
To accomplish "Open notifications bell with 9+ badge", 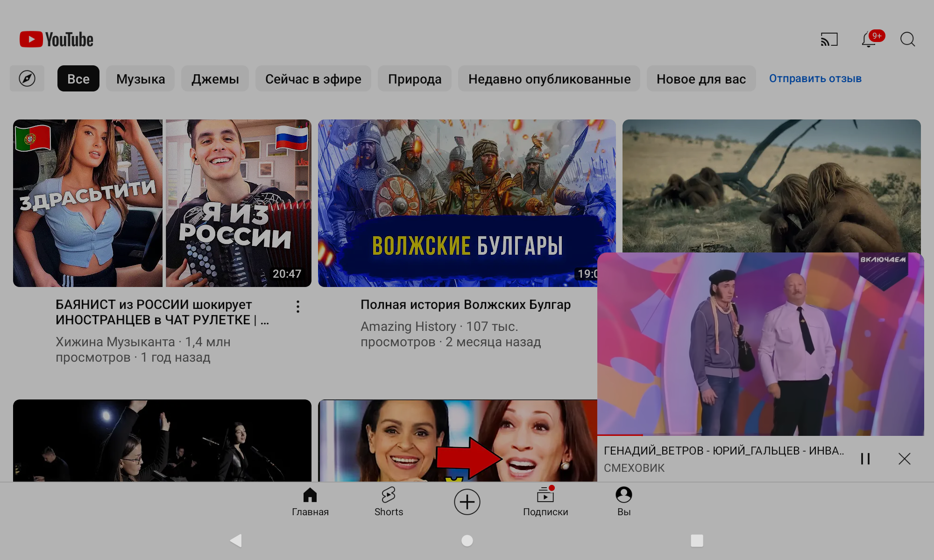I will [871, 39].
